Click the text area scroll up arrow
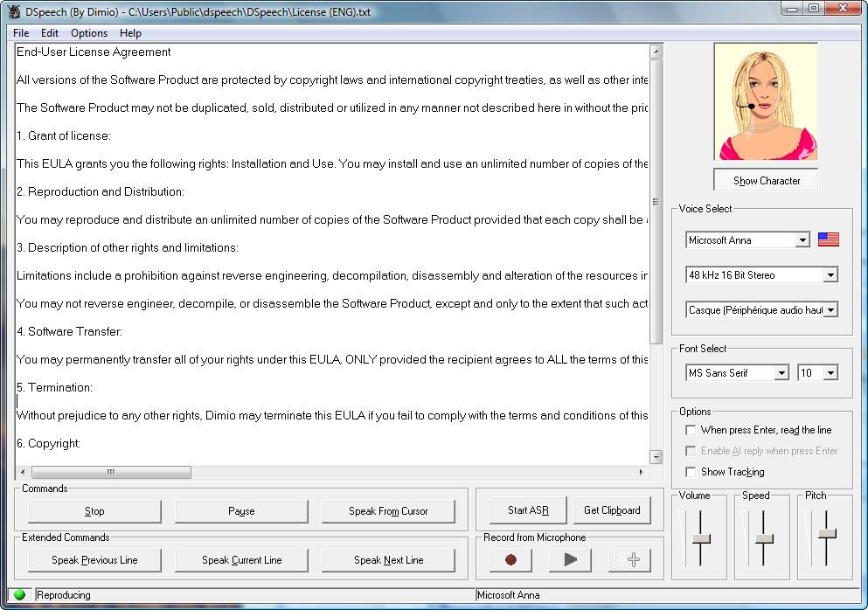 click(x=656, y=52)
